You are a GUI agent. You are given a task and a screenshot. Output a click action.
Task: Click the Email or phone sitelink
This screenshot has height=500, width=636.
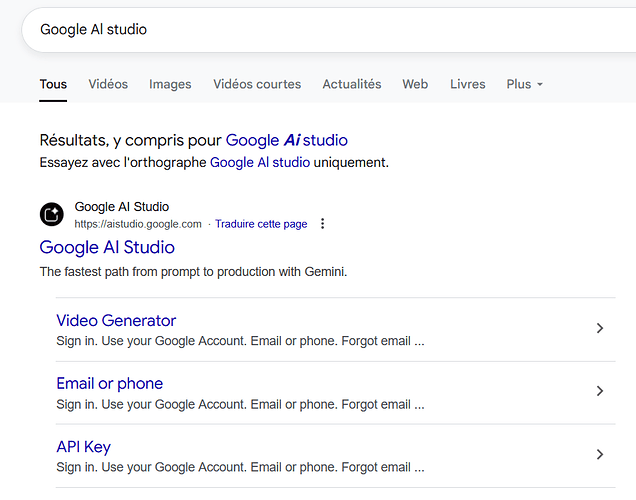click(109, 384)
